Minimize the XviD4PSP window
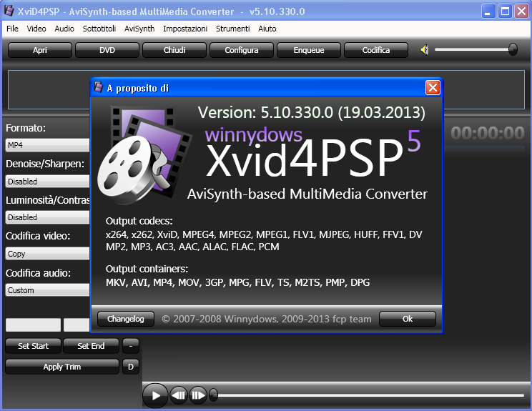 tap(488, 11)
